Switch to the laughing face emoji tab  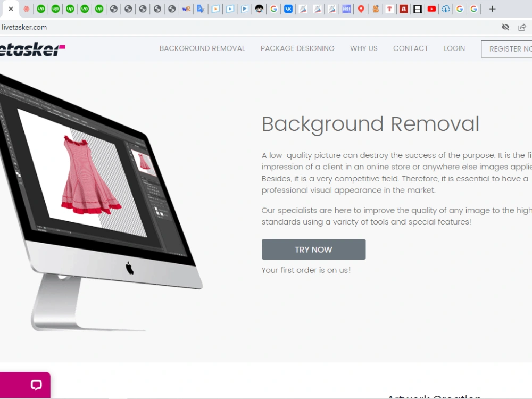(259, 9)
